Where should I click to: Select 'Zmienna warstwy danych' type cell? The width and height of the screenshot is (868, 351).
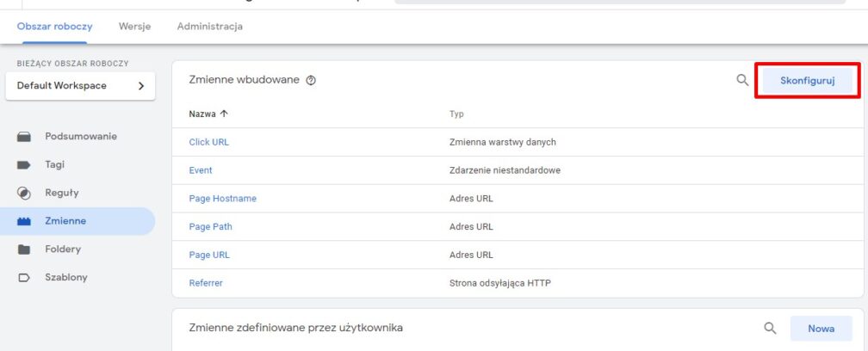coord(503,142)
